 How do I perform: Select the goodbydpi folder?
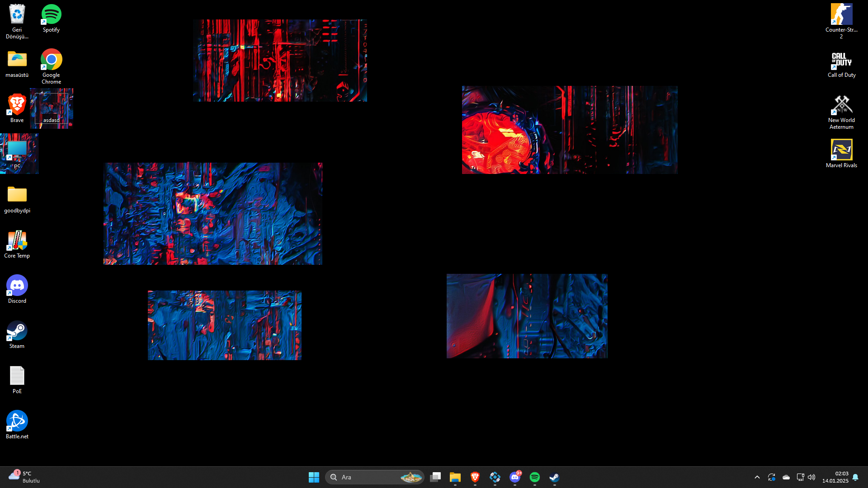tap(17, 199)
